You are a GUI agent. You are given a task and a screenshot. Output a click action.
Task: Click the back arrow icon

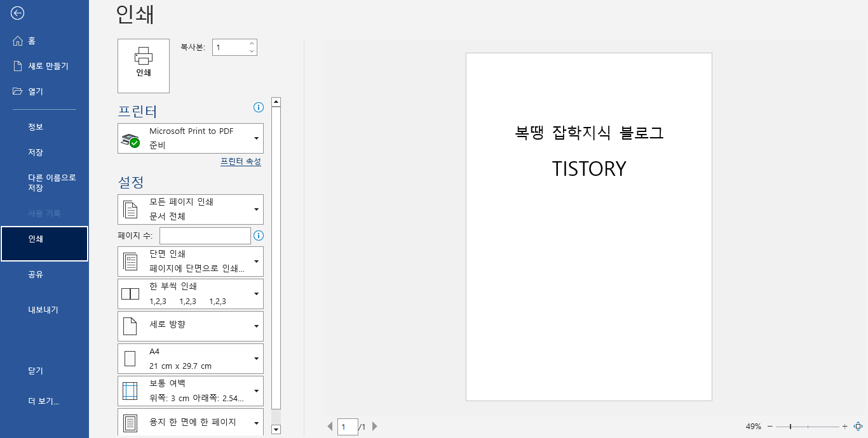pos(18,13)
